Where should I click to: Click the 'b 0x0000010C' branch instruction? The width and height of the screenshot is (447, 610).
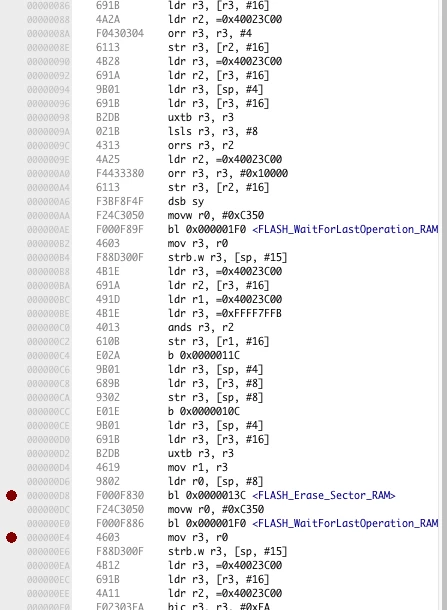click(204, 412)
